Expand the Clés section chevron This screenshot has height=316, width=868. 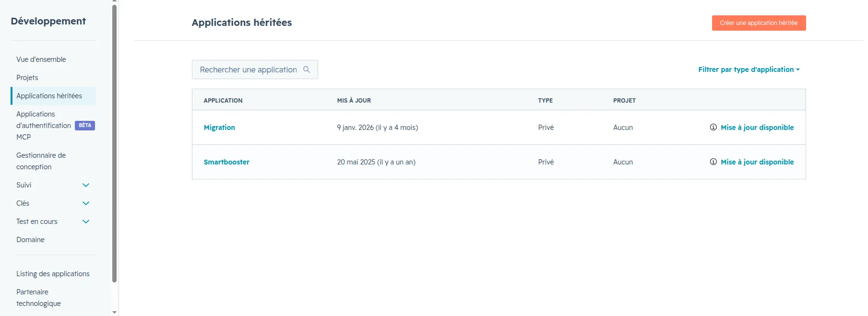pos(86,203)
